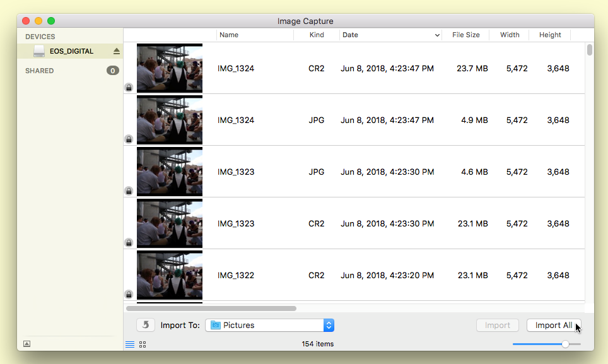
Task: Show the device settings panel icon
Action: pos(26,344)
